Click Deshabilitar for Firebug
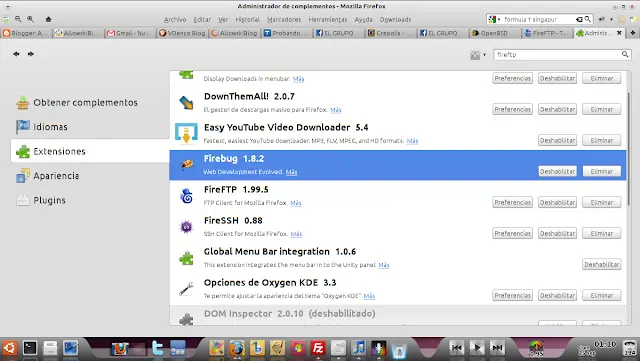 (558, 172)
